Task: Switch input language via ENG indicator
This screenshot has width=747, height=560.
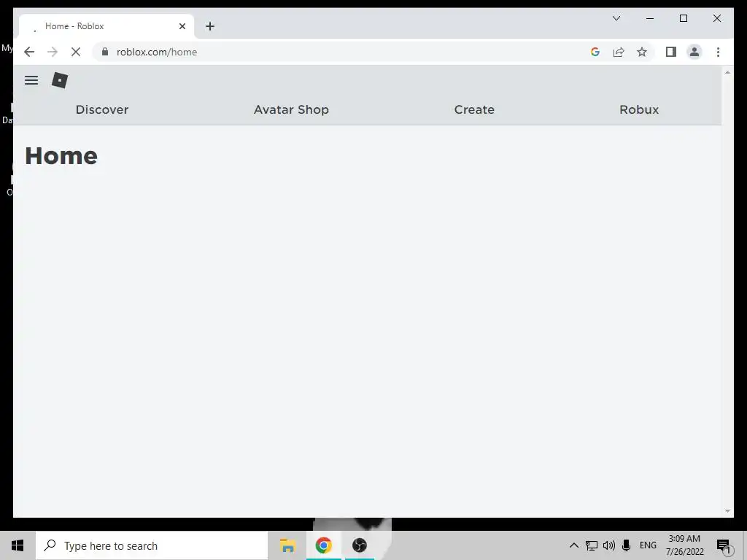Action: click(x=648, y=545)
